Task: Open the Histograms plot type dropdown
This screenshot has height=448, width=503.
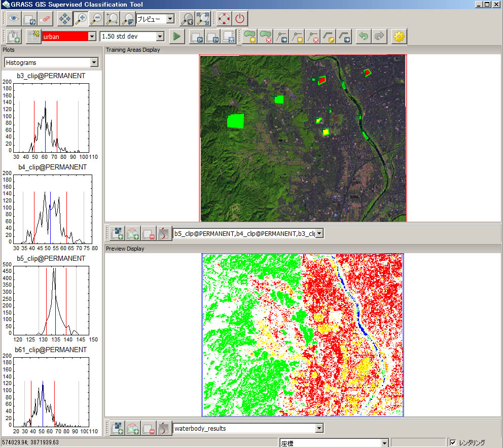Action: 94,62
